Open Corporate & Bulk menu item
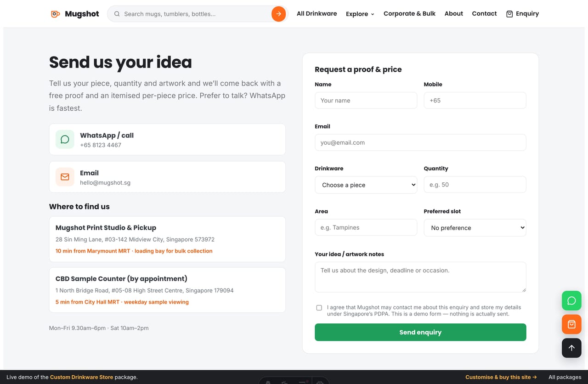 [409, 14]
